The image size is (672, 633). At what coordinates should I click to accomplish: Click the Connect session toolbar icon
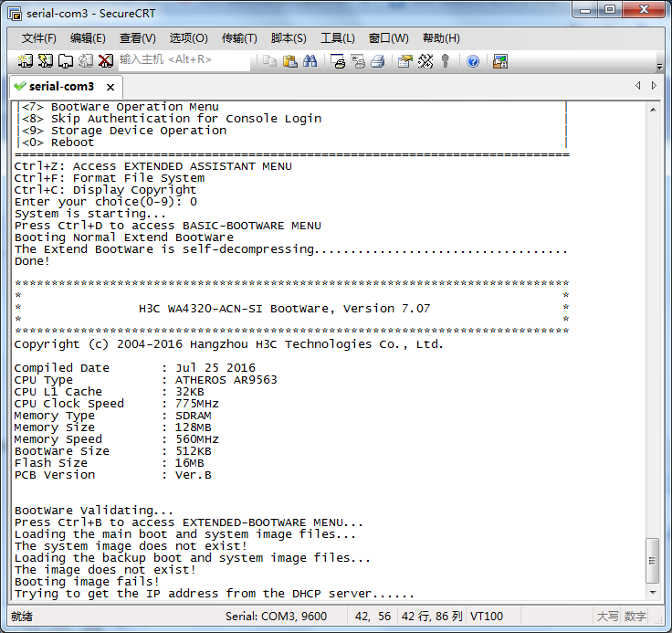tap(26, 61)
